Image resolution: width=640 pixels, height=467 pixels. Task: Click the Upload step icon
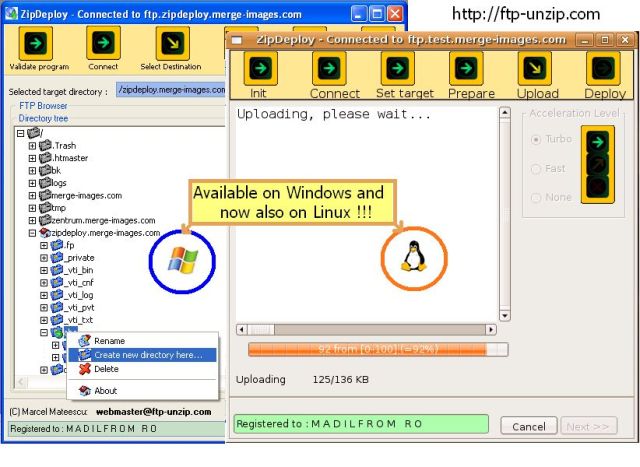[x=535, y=68]
